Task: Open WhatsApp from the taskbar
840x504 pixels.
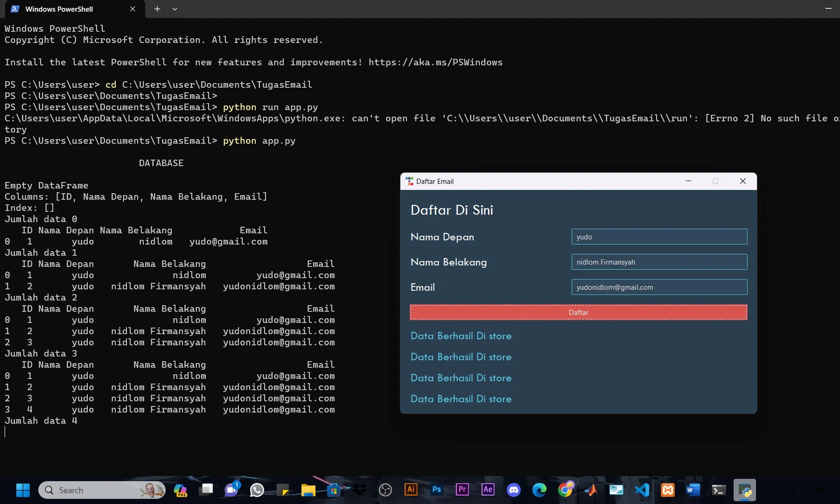Action: click(257, 490)
